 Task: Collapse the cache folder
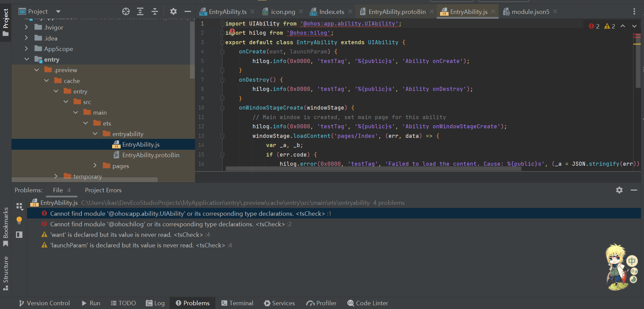click(46, 81)
